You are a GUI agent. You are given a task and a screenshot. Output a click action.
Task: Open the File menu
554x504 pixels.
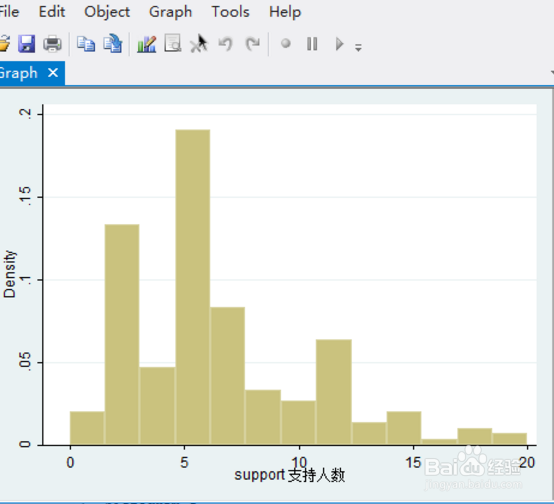pos(9,12)
